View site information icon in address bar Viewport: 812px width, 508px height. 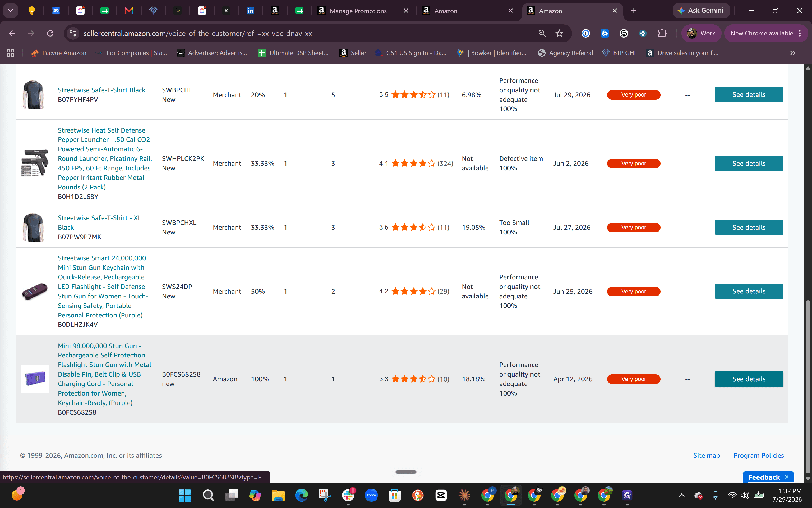pos(73,33)
